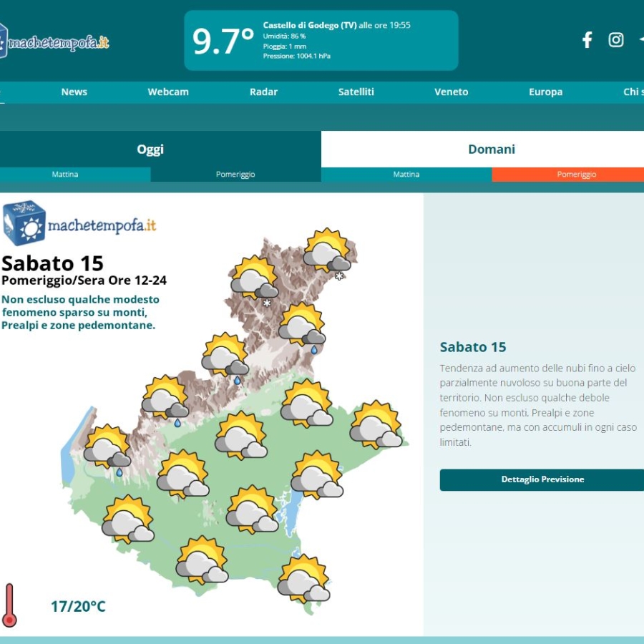Click the machetempofa.it logo above the map
The height and width of the screenshot is (644, 644).
79,224
